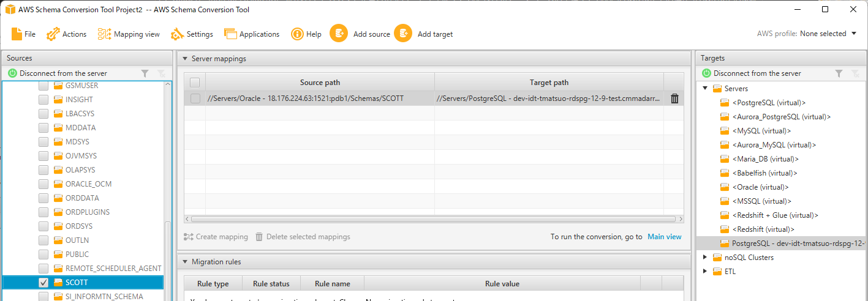The width and height of the screenshot is (868, 301).
Task: Click the filter icon in Targets panel
Action: point(839,73)
